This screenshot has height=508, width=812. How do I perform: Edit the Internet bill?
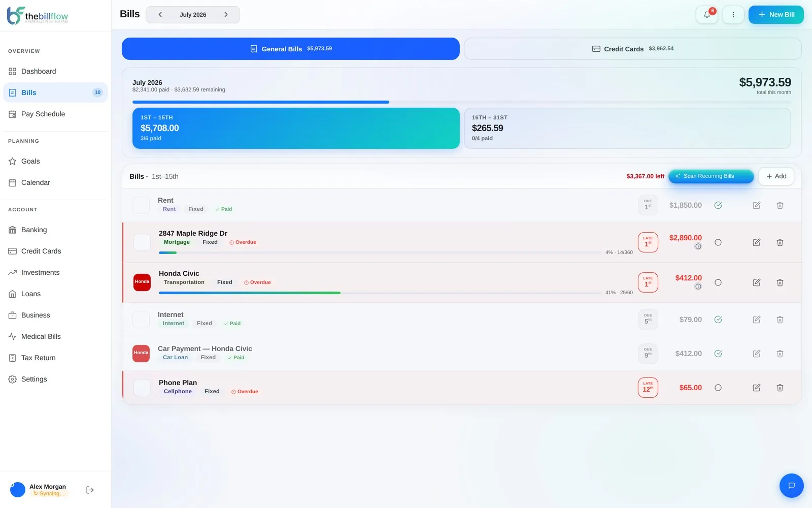pyautogui.click(x=756, y=320)
